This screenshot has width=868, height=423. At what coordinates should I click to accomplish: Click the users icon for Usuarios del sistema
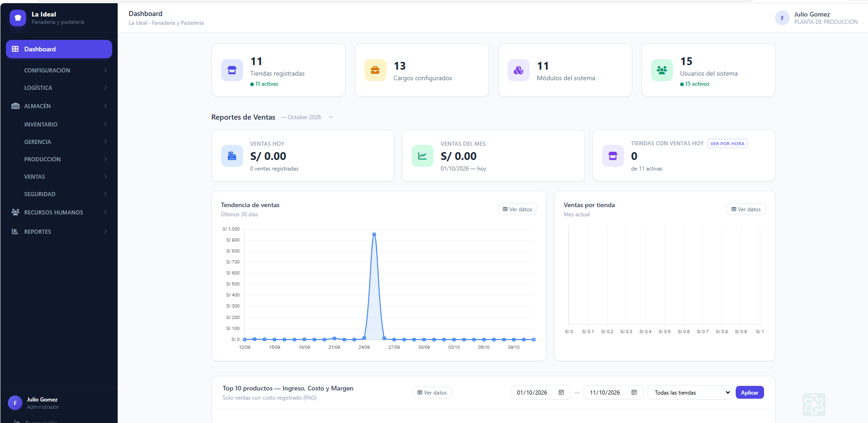pos(662,70)
